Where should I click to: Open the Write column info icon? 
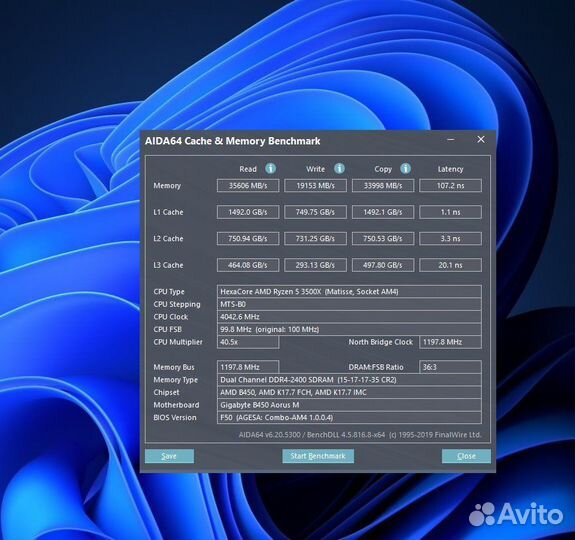pos(340,169)
